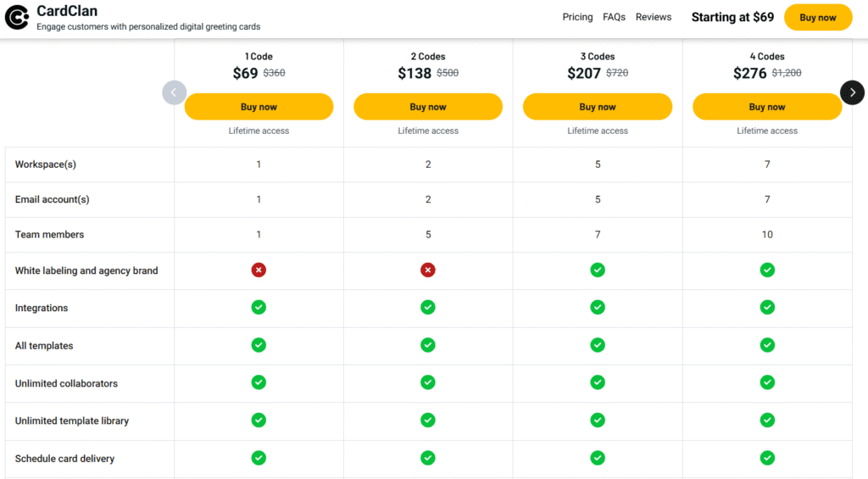Image resolution: width=868 pixels, height=479 pixels.
Task: Open the Reviews nav link
Action: [654, 17]
